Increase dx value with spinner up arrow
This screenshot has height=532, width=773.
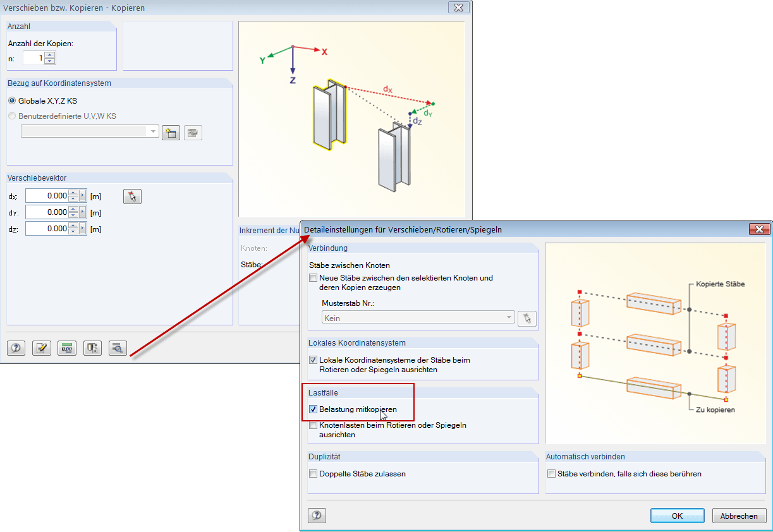73,193
